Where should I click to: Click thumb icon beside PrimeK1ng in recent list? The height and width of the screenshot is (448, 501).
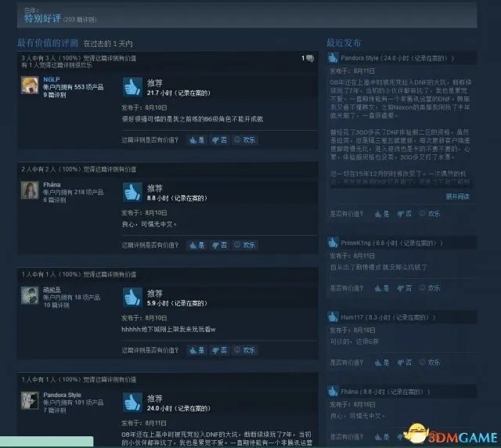click(333, 243)
